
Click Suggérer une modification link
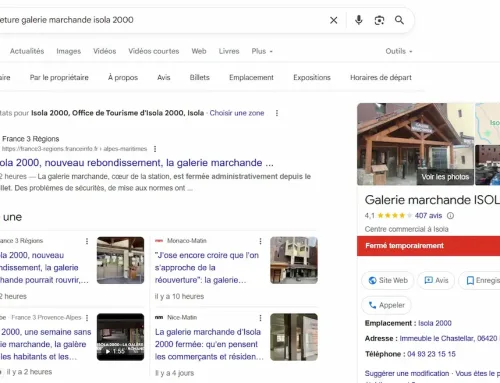click(x=407, y=373)
